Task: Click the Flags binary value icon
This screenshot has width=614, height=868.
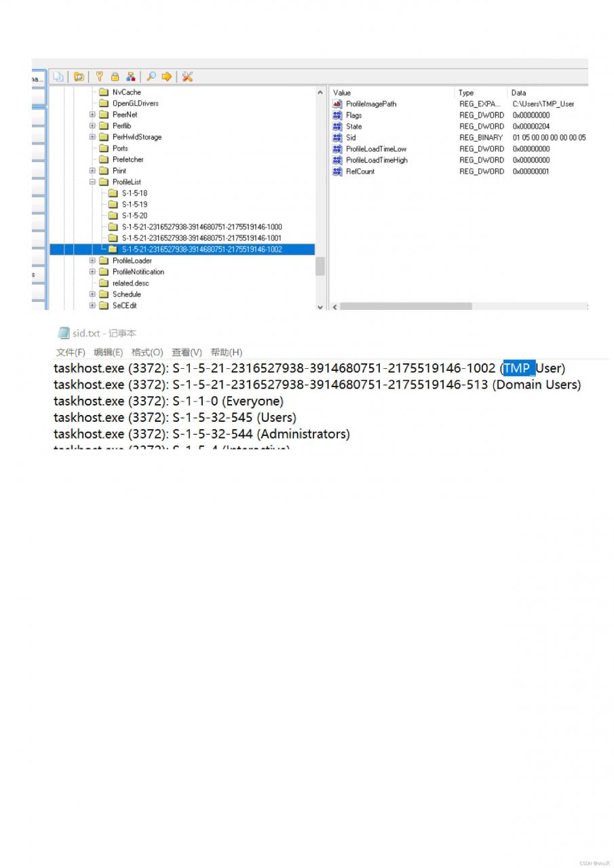Action: pyautogui.click(x=337, y=115)
